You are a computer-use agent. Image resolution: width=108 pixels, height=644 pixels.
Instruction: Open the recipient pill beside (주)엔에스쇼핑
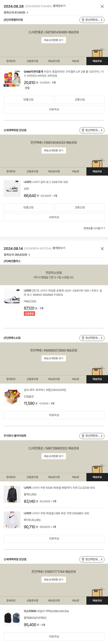92,338
